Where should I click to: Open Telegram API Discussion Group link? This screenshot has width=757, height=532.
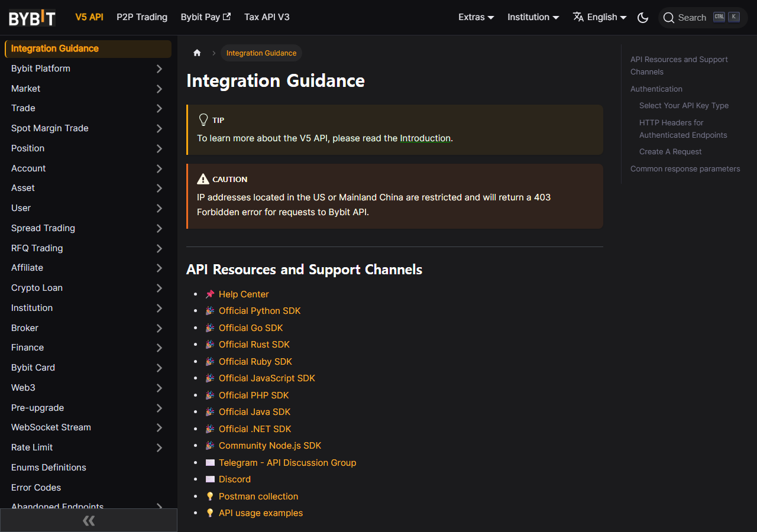click(x=287, y=463)
